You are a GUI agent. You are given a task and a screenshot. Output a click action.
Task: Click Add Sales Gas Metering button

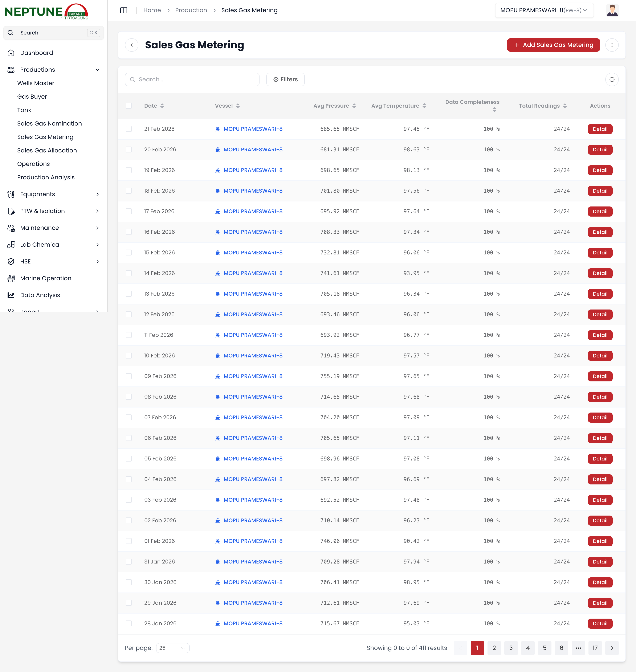tap(553, 45)
